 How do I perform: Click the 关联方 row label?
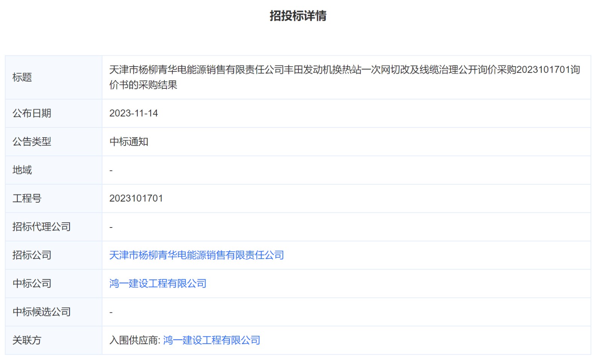tap(27, 340)
